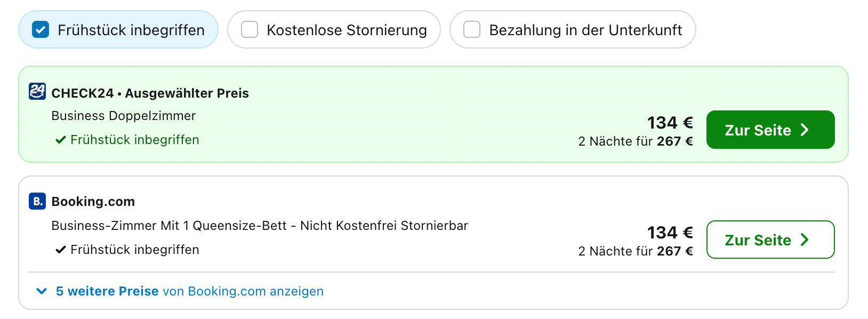Collapse the Booking.com additional prices list
Image resolution: width=868 pixels, height=319 pixels.
pyautogui.click(x=189, y=291)
